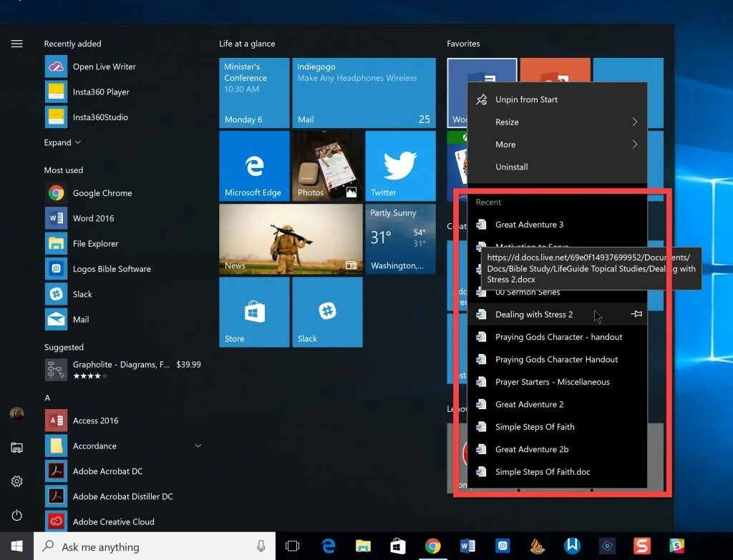The image size is (733, 560).
Task: Open the Microsoft Edge tile
Action: (254, 166)
